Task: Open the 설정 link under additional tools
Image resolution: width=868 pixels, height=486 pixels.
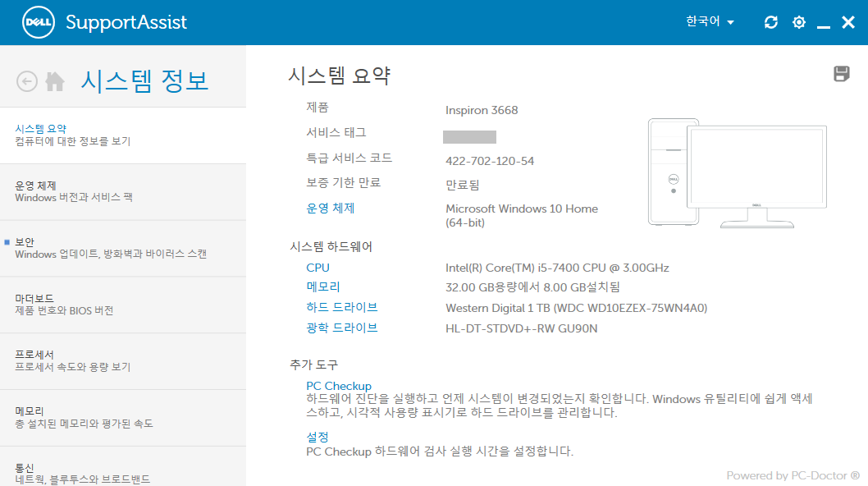Action: pos(318,438)
